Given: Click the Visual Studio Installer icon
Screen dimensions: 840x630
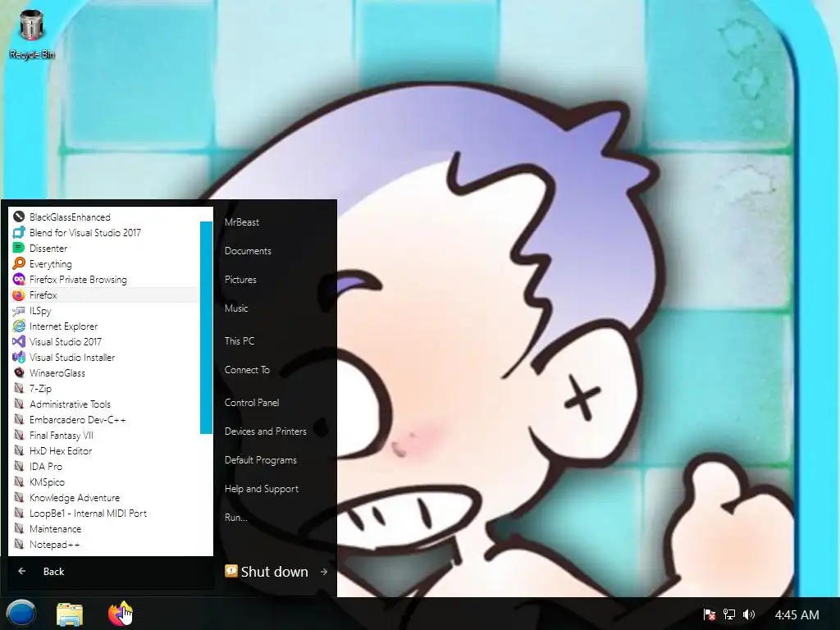Looking at the screenshot, I should [19, 357].
